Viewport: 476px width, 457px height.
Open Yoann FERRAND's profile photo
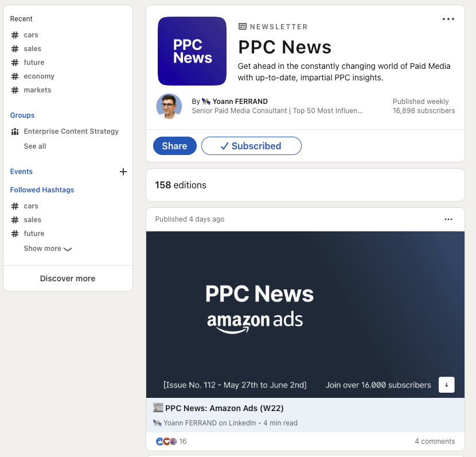(x=169, y=106)
